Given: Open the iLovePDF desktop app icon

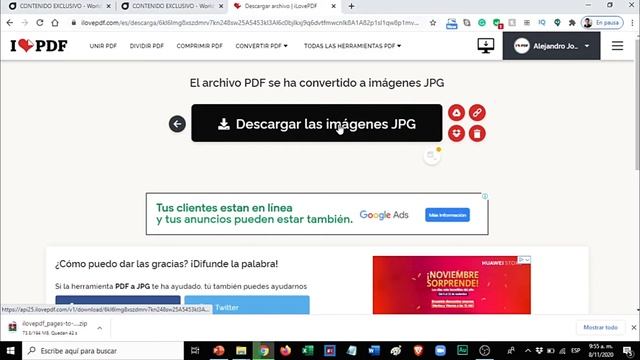Looking at the screenshot, I should (486, 46).
